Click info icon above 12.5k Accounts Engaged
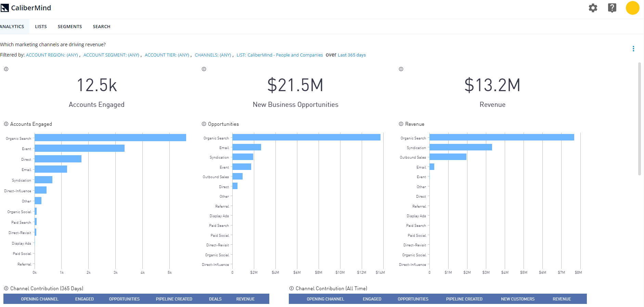Viewport: 644px width, 307px height. click(6, 69)
